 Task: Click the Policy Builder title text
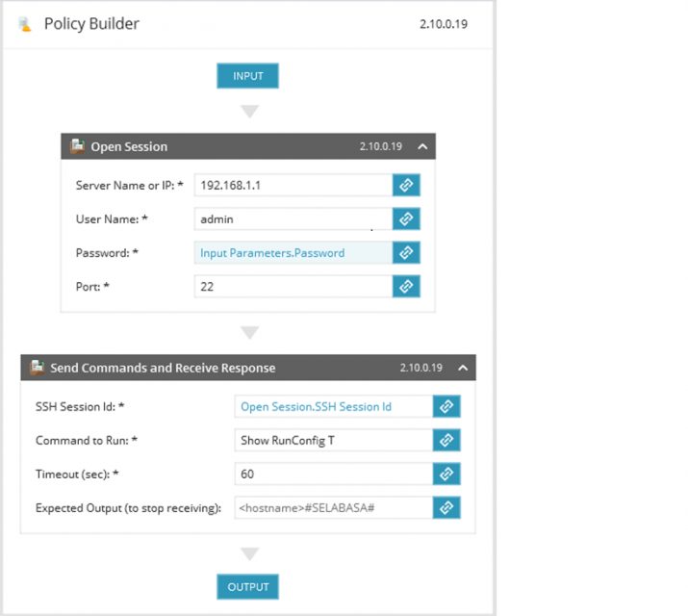(91, 24)
